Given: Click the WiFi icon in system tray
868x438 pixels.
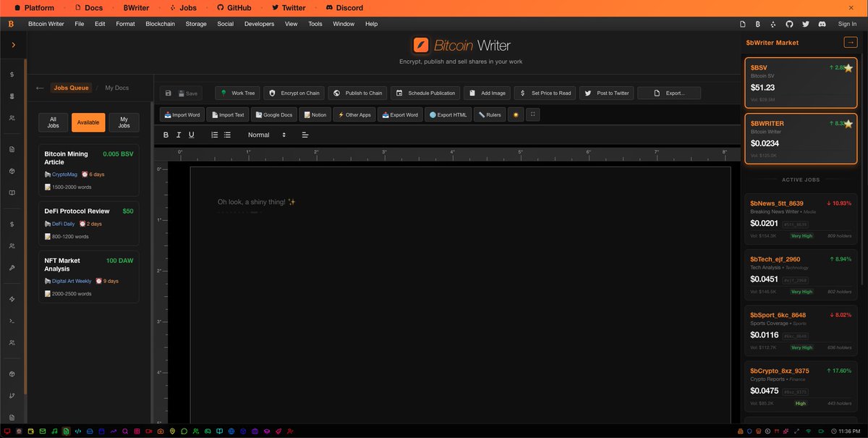Looking at the screenshot, I should click(809, 431).
